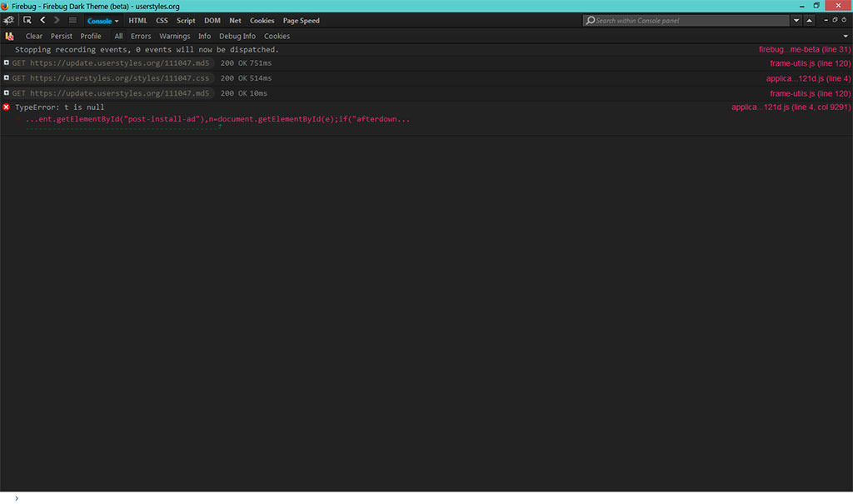Restore down the Firebug window
853x504 pixels.
tap(816, 6)
